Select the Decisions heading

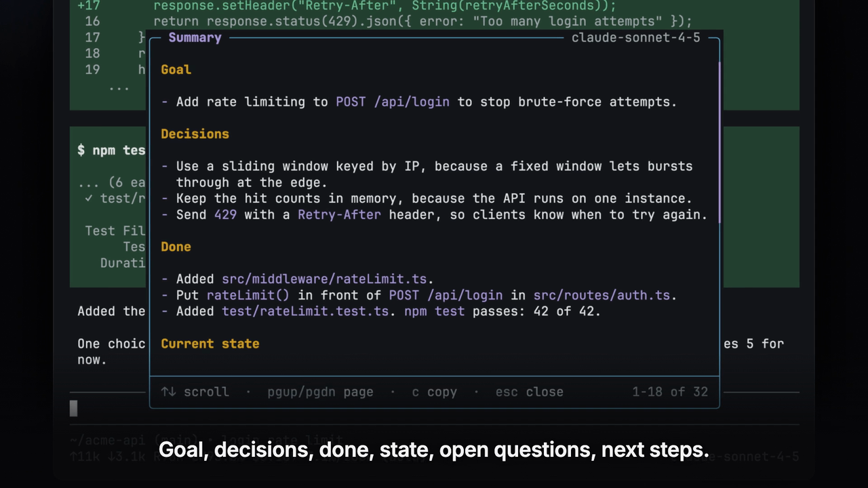(x=195, y=134)
